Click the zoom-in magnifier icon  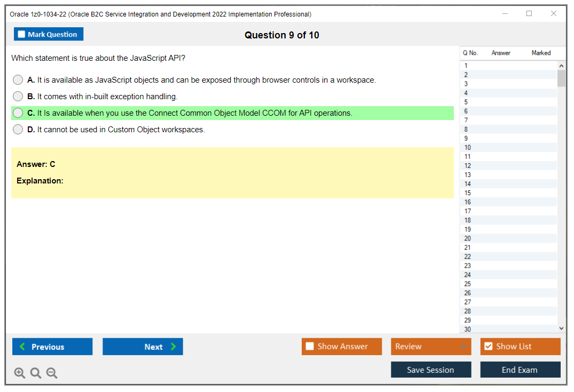(20, 373)
